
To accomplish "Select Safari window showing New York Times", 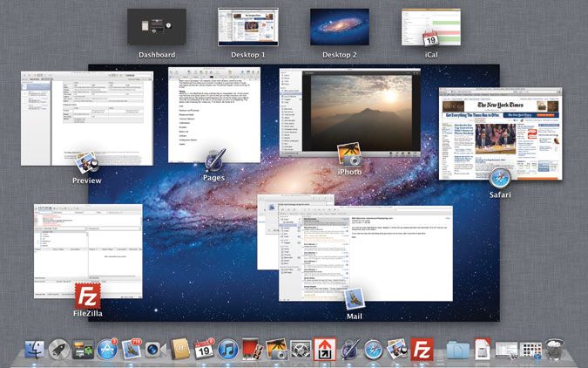I will click(501, 135).
